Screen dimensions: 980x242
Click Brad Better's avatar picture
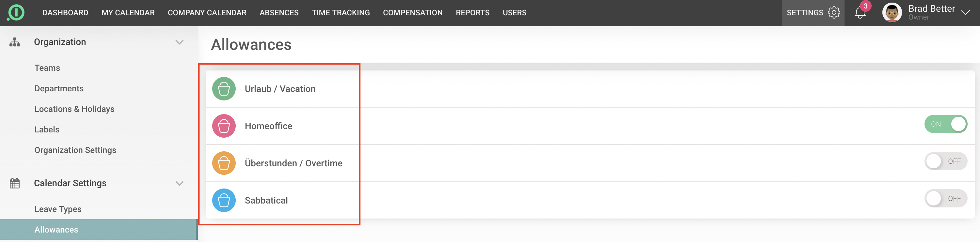[x=892, y=12]
